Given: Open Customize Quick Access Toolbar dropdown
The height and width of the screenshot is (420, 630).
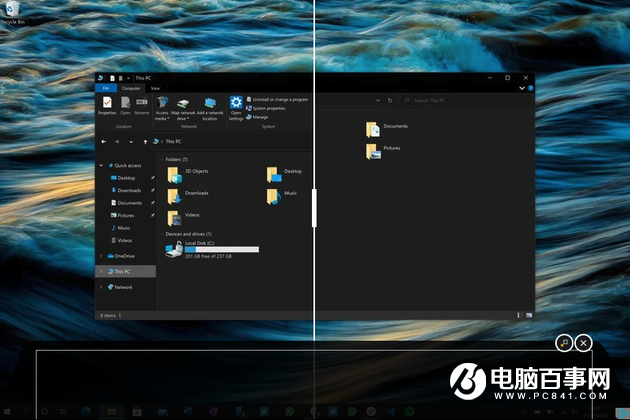Looking at the screenshot, I should 128,78.
